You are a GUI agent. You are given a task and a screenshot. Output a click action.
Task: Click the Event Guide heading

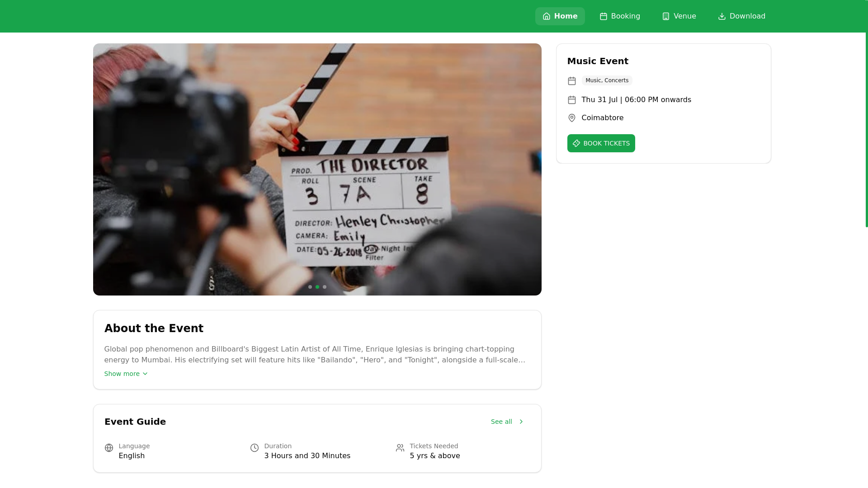click(x=135, y=422)
